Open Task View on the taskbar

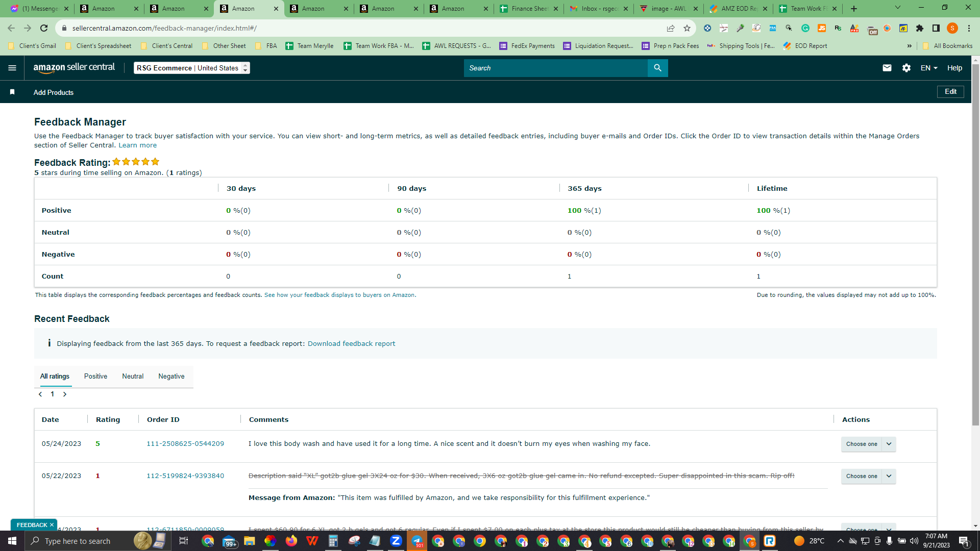pos(184,541)
